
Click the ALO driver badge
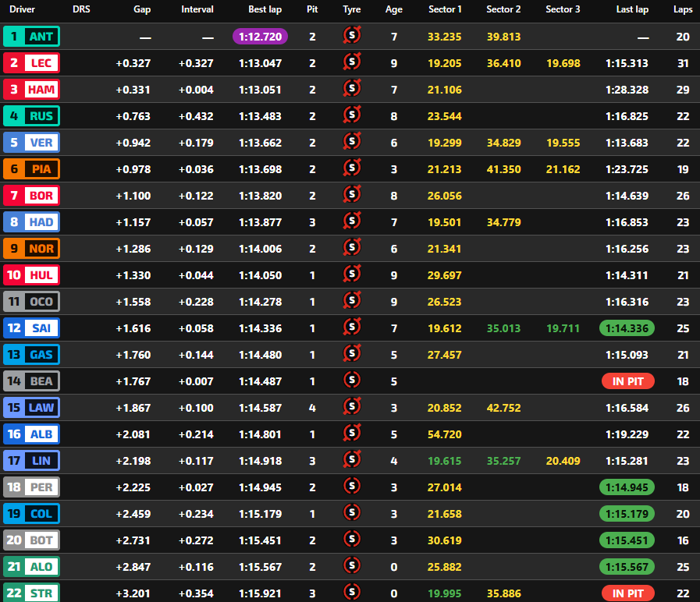(31, 567)
